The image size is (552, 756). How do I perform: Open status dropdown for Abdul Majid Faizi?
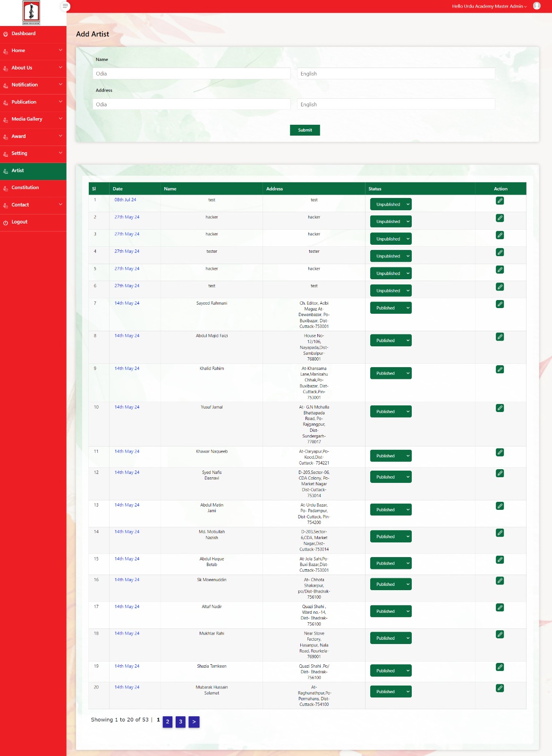point(391,341)
